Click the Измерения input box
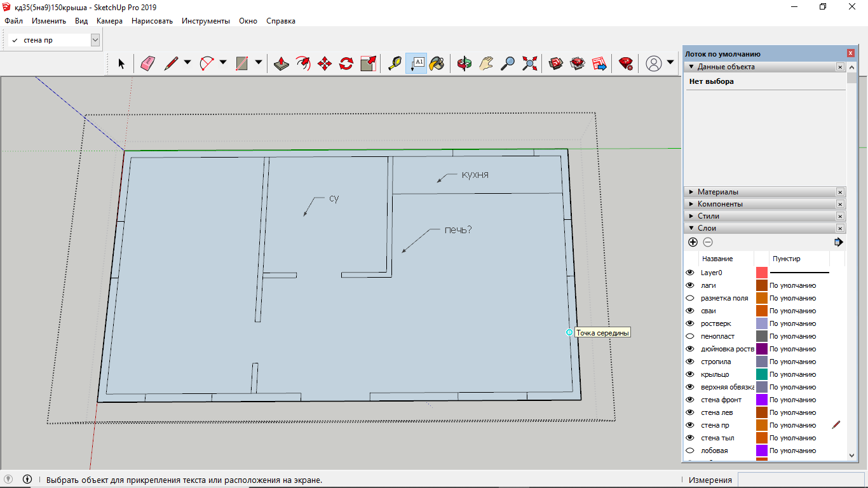The image size is (868, 488). tap(799, 480)
